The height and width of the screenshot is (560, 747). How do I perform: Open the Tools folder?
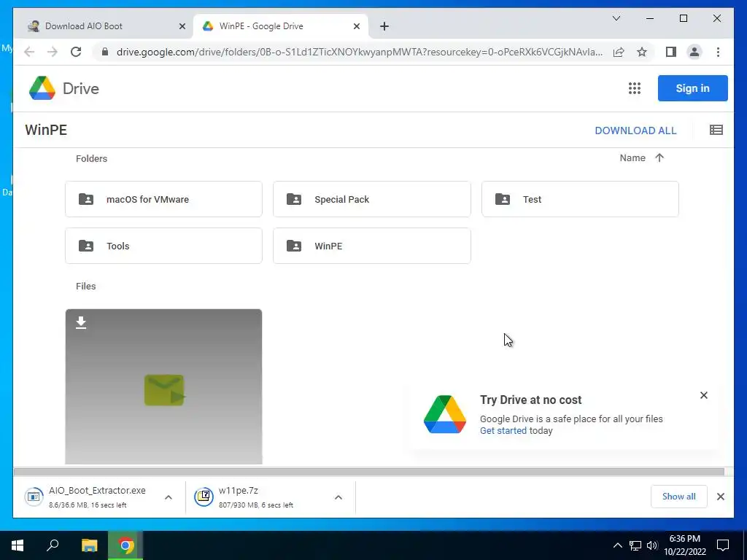[163, 246]
